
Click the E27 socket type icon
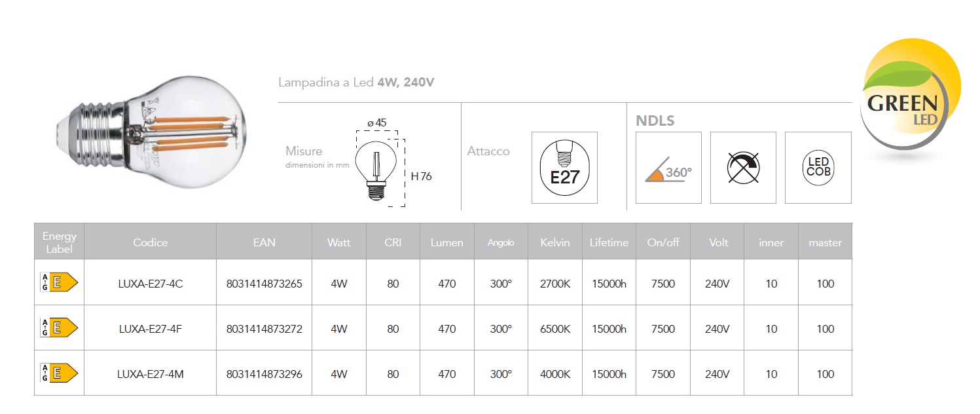(x=564, y=168)
